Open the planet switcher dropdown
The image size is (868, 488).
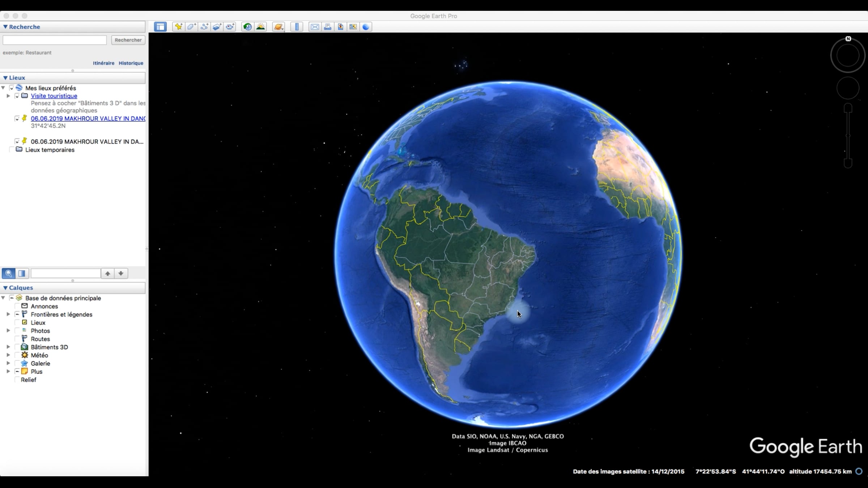tap(278, 27)
